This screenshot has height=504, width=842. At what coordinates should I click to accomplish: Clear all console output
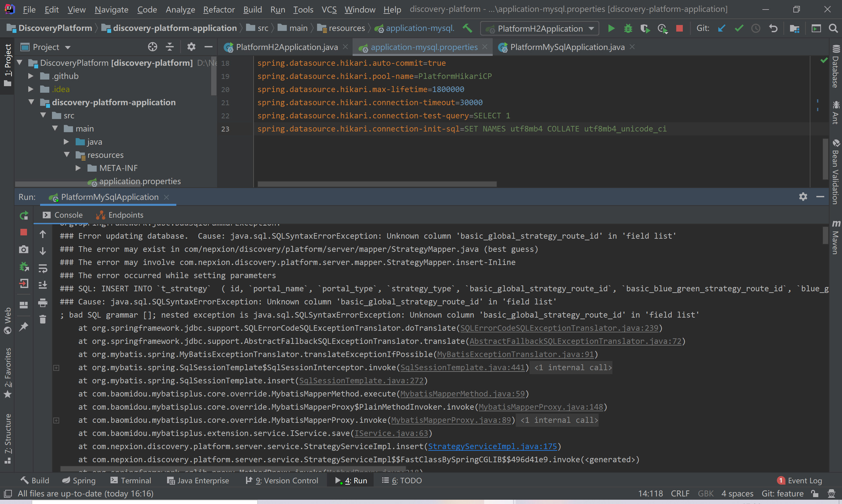(x=42, y=319)
